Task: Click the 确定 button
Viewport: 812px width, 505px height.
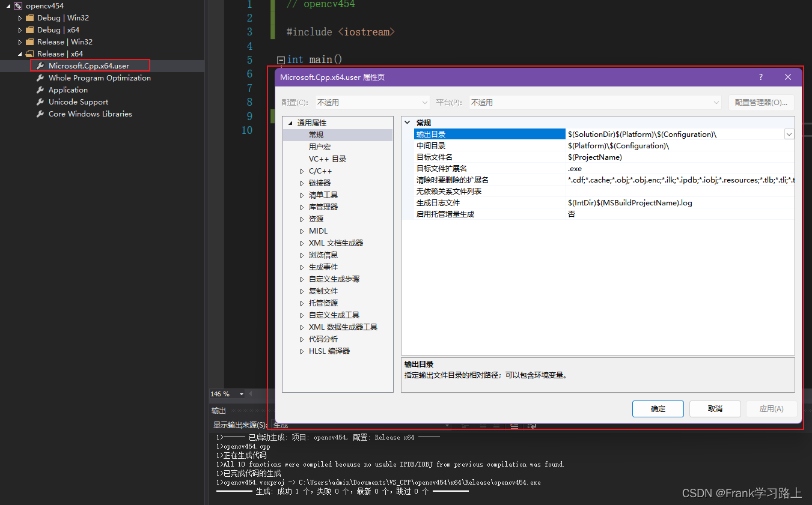Action: click(658, 409)
